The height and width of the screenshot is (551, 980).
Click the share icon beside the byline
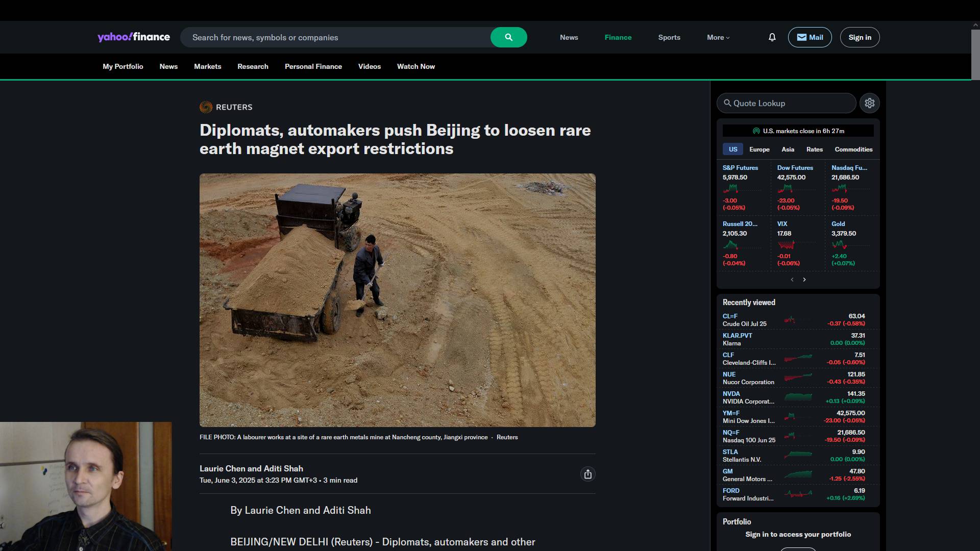[x=587, y=474]
